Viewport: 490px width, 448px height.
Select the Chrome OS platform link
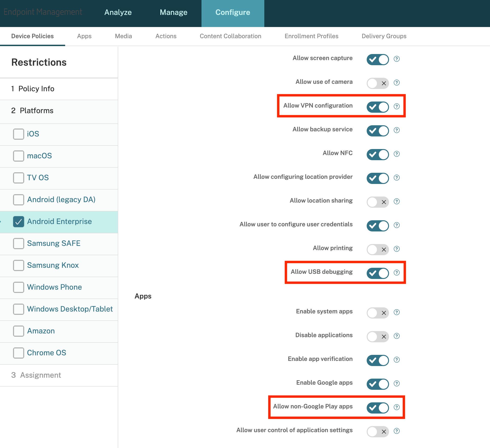47,353
